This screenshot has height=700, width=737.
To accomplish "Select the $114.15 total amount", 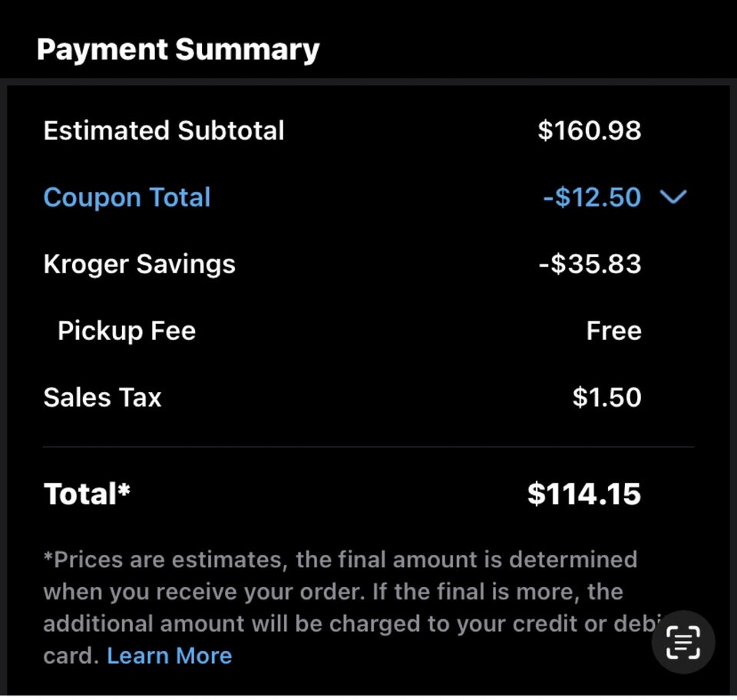I will 583,494.
